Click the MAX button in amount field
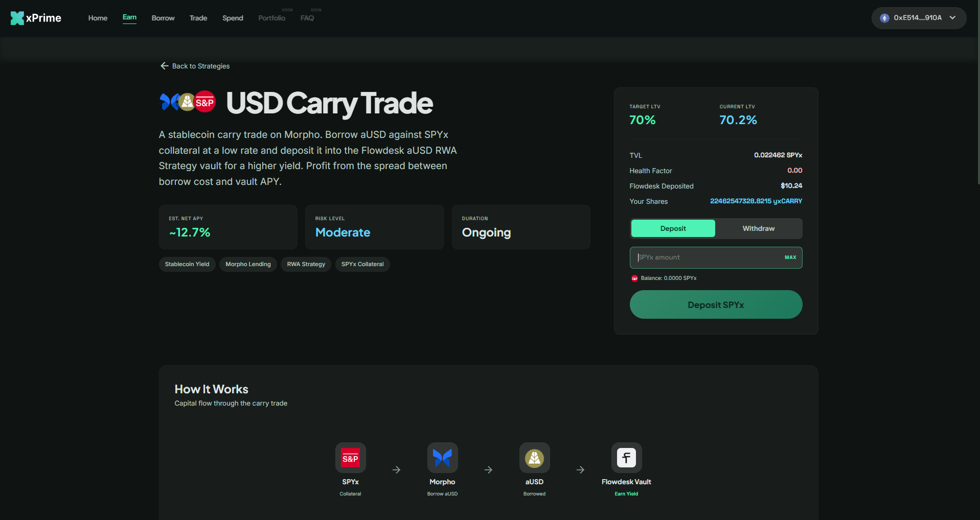The image size is (980, 520). [790, 257]
